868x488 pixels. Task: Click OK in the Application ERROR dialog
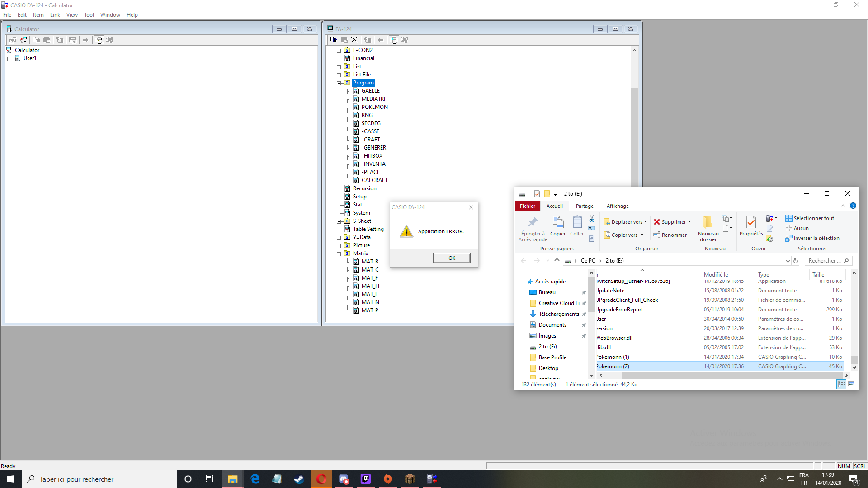[452, 258]
